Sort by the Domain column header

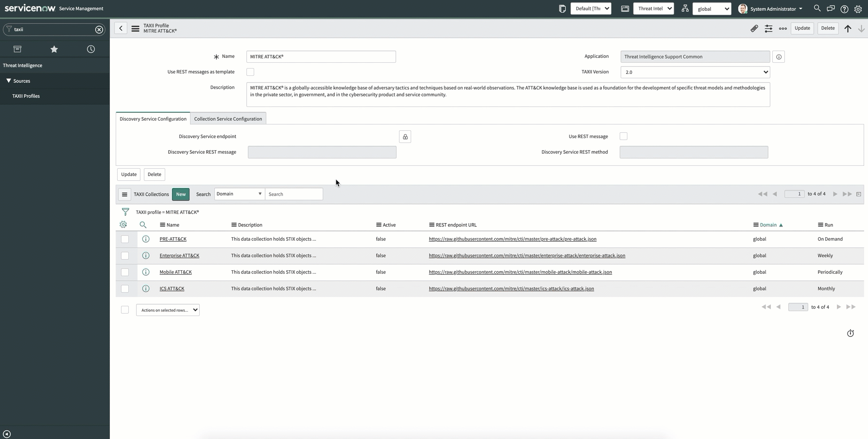(x=768, y=225)
